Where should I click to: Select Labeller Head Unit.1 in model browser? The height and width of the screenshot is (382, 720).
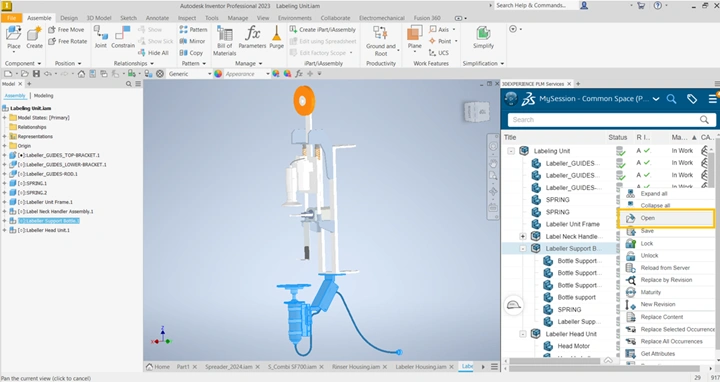44,230
